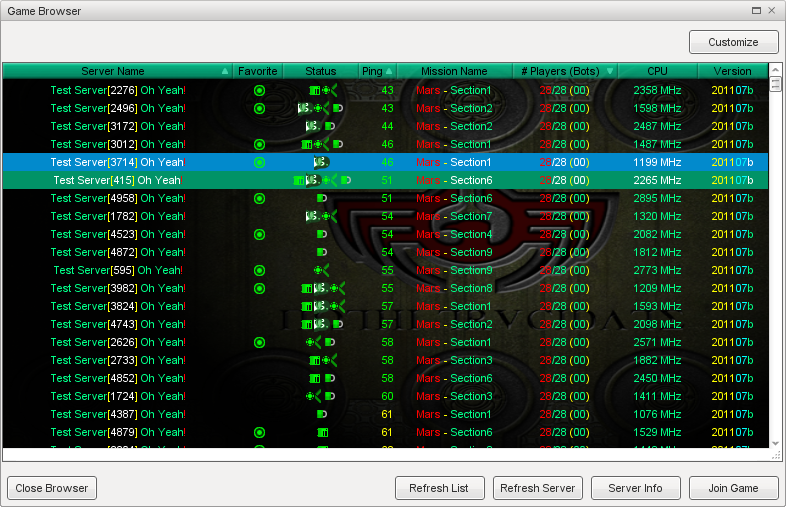Click the Join Game button
786x507 pixels.
pos(733,488)
